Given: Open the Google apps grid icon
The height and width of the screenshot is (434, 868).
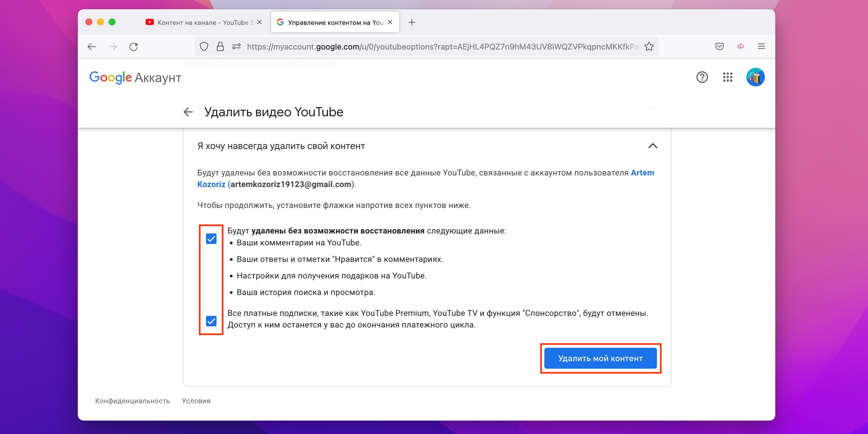Looking at the screenshot, I should (728, 77).
